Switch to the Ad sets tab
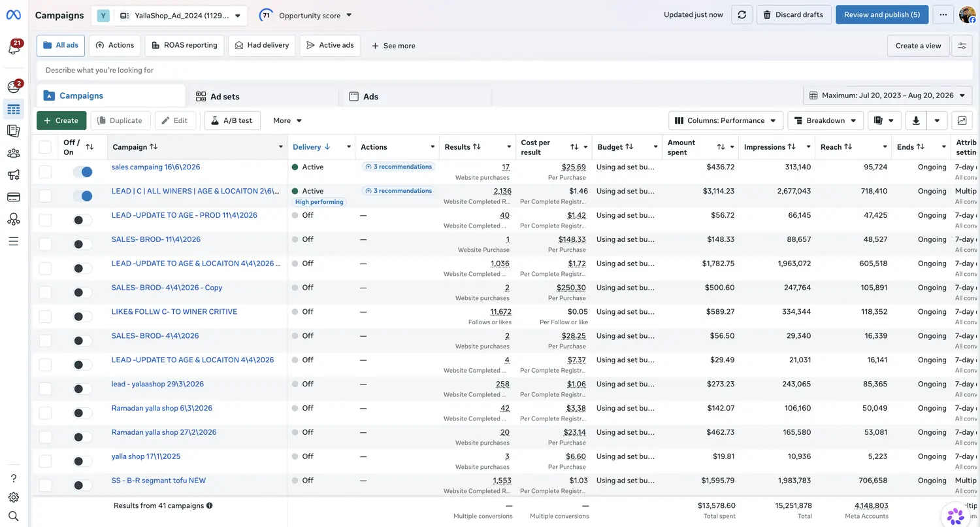 [x=263, y=96]
